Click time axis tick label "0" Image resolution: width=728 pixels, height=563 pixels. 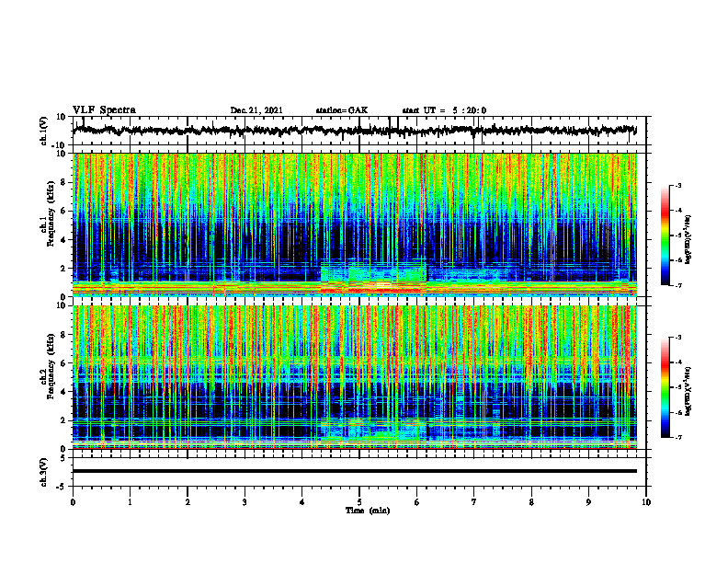(73, 502)
